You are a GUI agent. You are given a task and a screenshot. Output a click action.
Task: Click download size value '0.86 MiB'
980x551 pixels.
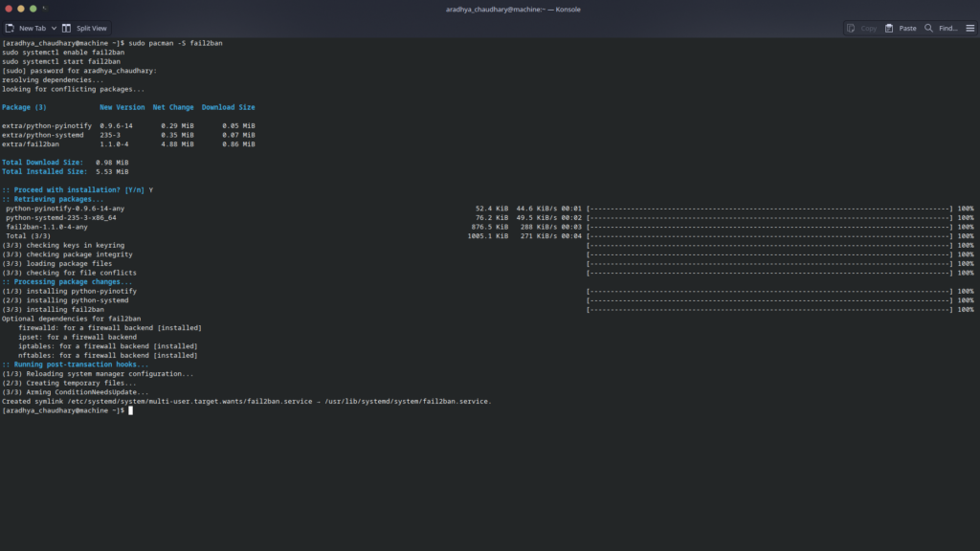(x=238, y=144)
